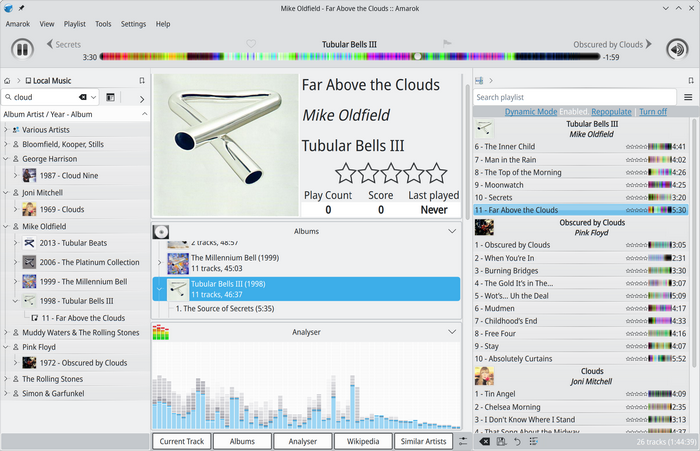This screenshot has height=451, width=700.
Task: Select the album 1987 - Cloud Nine
Action: point(69,175)
